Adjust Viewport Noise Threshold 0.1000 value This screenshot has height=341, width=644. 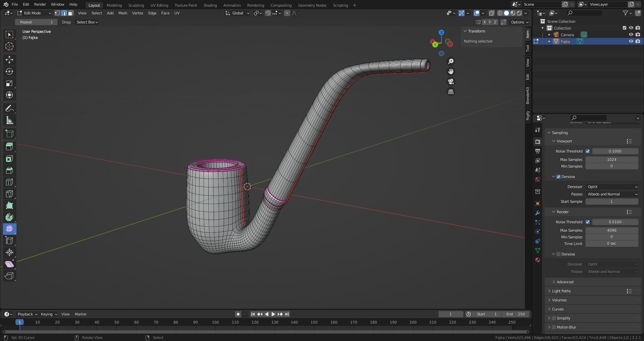(x=615, y=151)
